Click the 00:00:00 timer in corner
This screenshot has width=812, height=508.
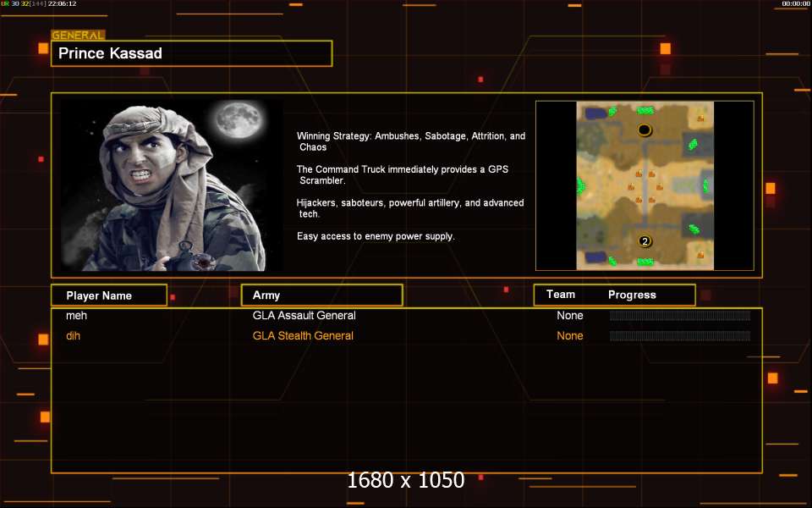[795, 3]
